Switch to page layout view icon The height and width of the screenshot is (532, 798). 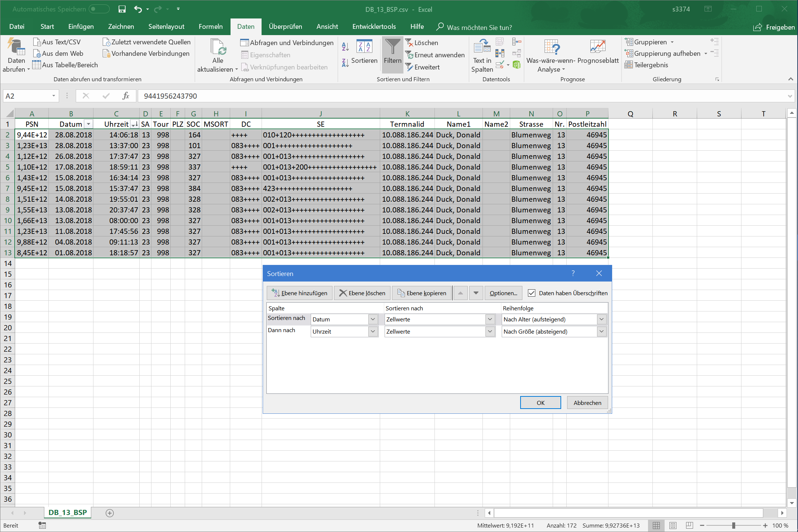tap(673, 525)
